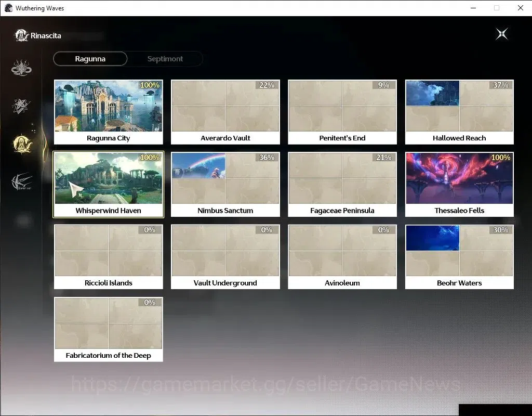The image size is (532, 416).
Task: Click the 100% badge on Thessaleo Fells
Action: [501, 157]
